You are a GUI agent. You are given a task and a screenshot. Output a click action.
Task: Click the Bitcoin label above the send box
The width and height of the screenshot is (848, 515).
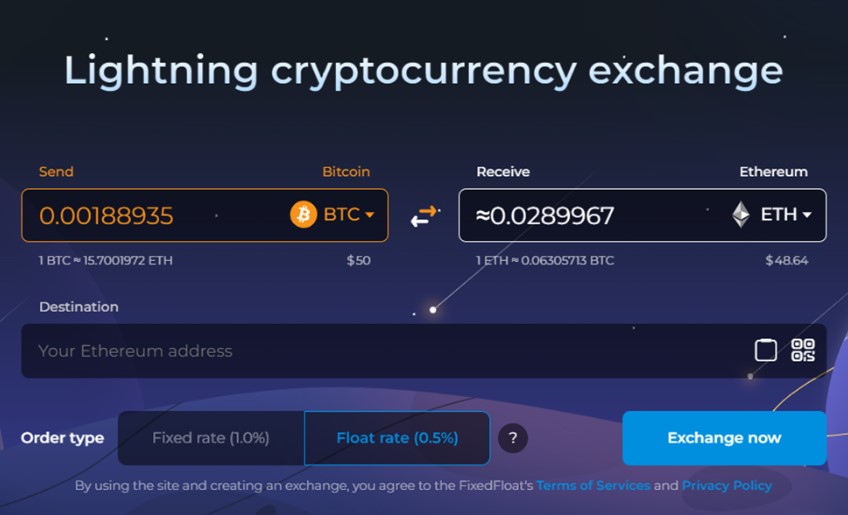[x=346, y=171]
